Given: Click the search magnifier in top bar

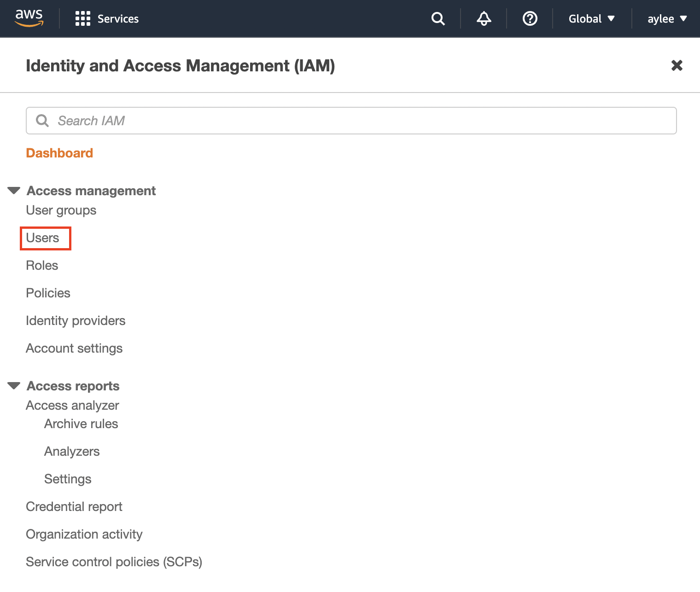Looking at the screenshot, I should click(438, 18).
